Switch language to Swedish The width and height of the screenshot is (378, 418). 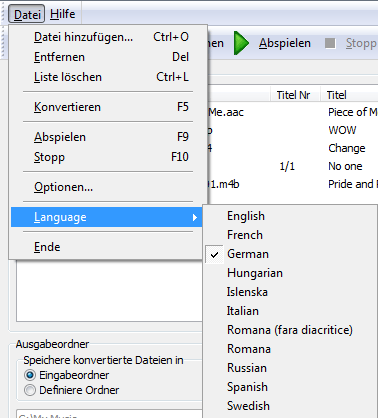pyautogui.click(x=290, y=406)
